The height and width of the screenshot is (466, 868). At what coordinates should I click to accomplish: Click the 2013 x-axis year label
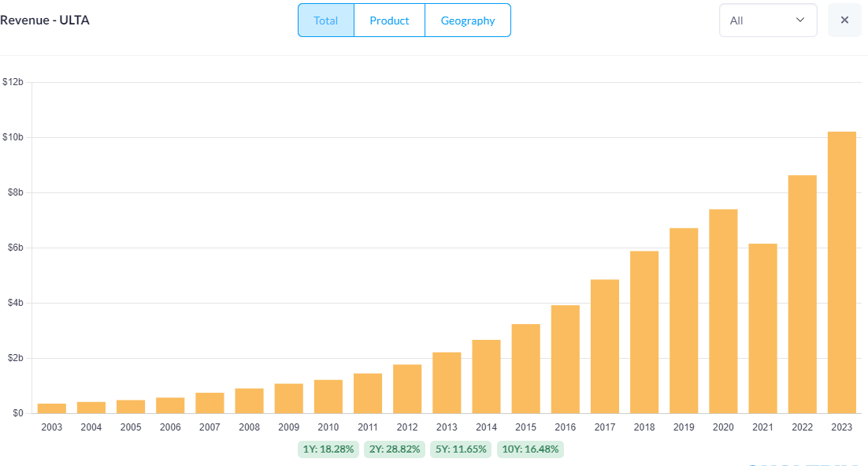(447, 427)
